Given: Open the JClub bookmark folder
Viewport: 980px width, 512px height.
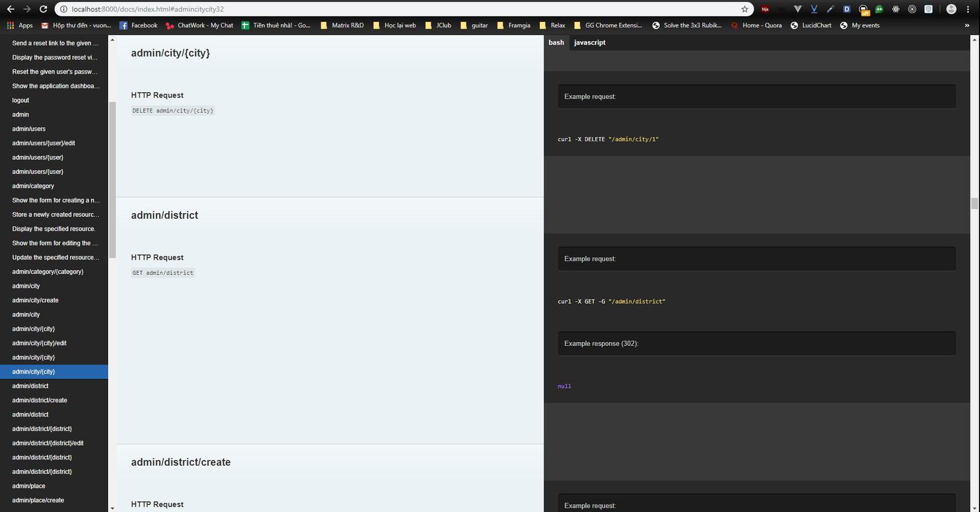Looking at the screenshot, I should click(x=438, y=26).
